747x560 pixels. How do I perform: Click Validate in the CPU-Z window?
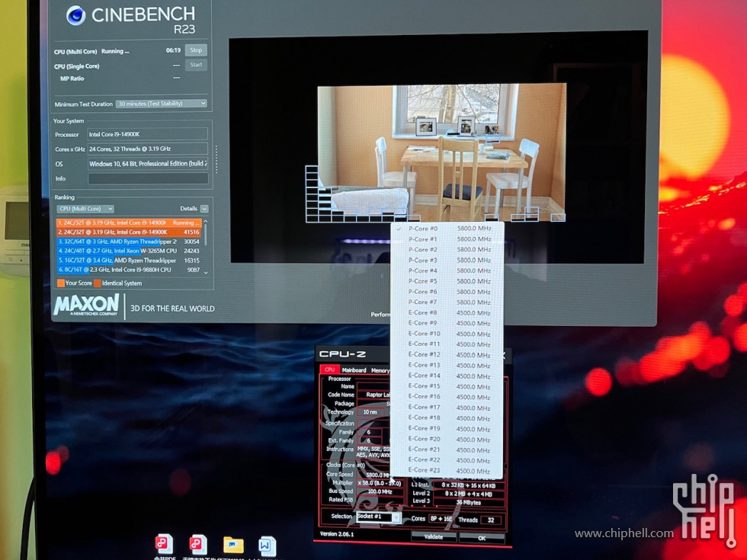click(434, 536)
